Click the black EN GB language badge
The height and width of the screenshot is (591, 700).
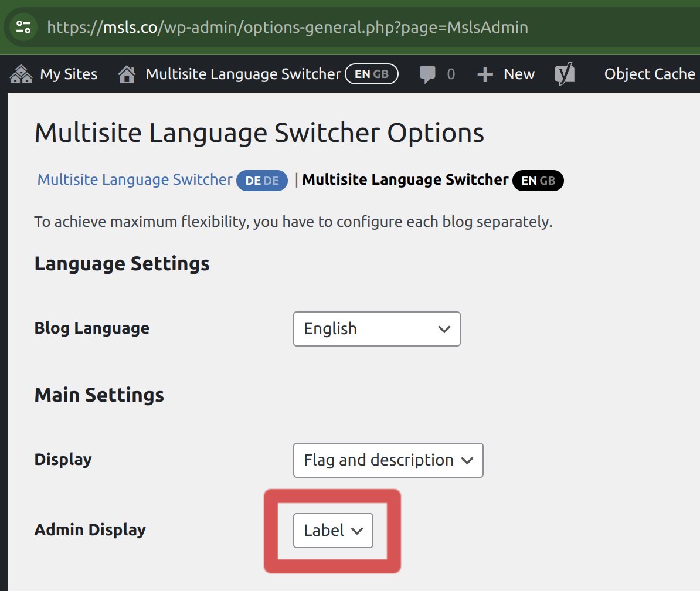pyautogui.click(x=538, y=181)
